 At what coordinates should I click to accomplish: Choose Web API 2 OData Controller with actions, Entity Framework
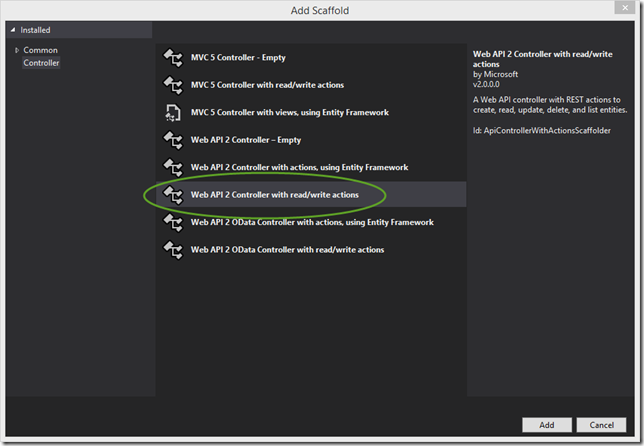[311, 222]
